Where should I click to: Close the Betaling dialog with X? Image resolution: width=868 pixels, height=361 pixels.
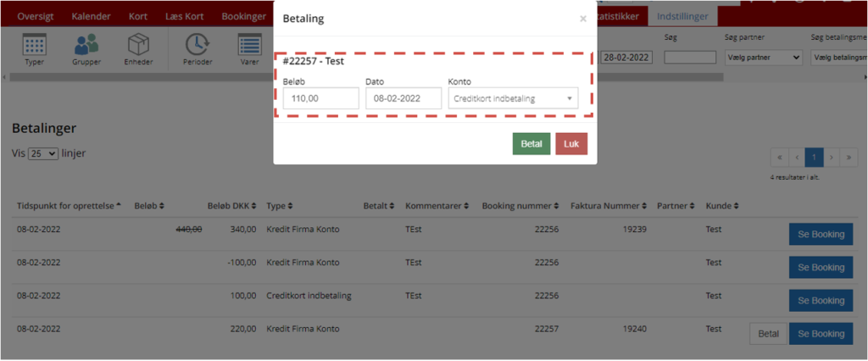583,19
